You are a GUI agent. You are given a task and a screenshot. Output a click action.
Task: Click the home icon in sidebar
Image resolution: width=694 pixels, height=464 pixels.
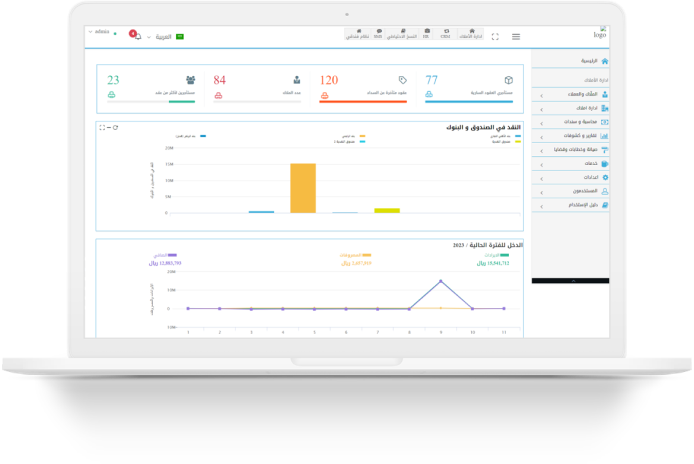pos(605,61)
